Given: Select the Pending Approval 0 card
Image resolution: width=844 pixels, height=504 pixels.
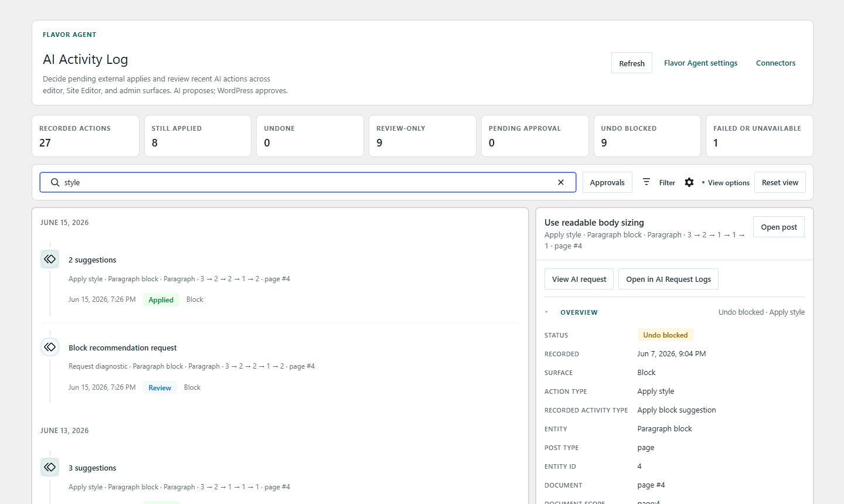Looking at the screenshot, I should point(535,136).
